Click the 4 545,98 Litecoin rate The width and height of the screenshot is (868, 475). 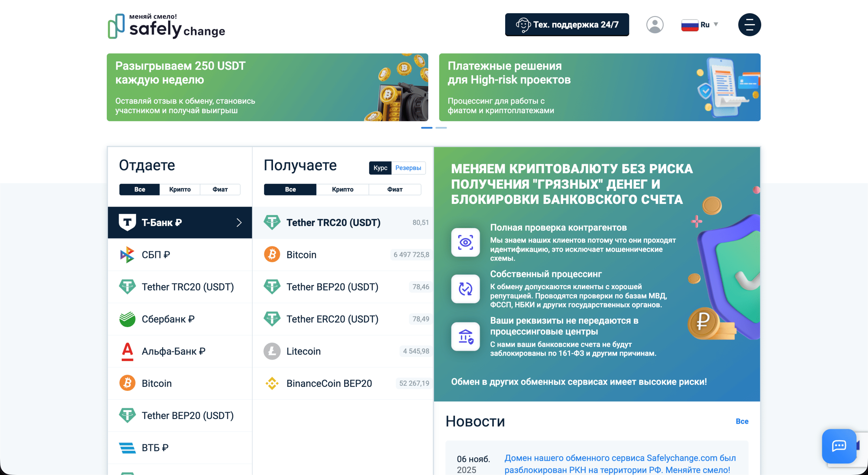[x=416, y=351]
